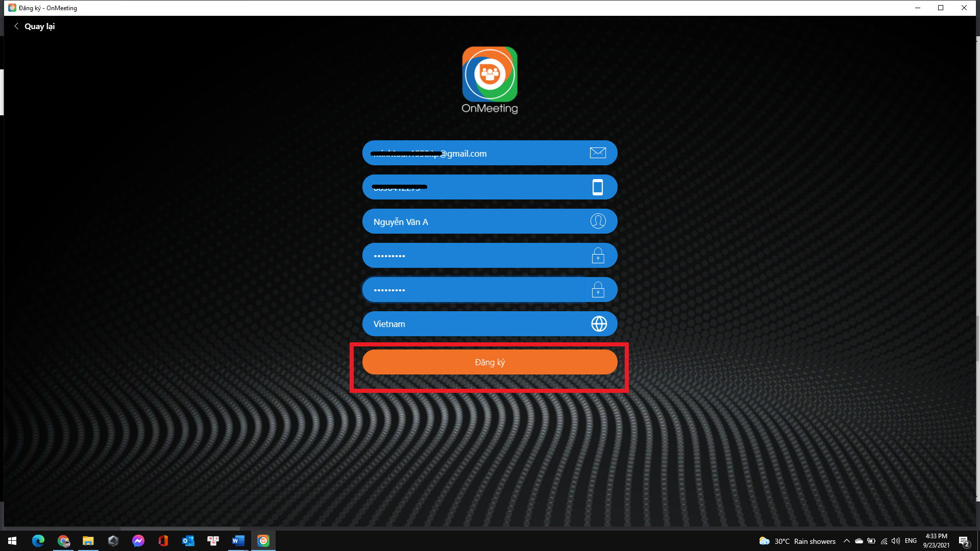Select the Nguyễn Văn A name field

click(x=489, y=221)
